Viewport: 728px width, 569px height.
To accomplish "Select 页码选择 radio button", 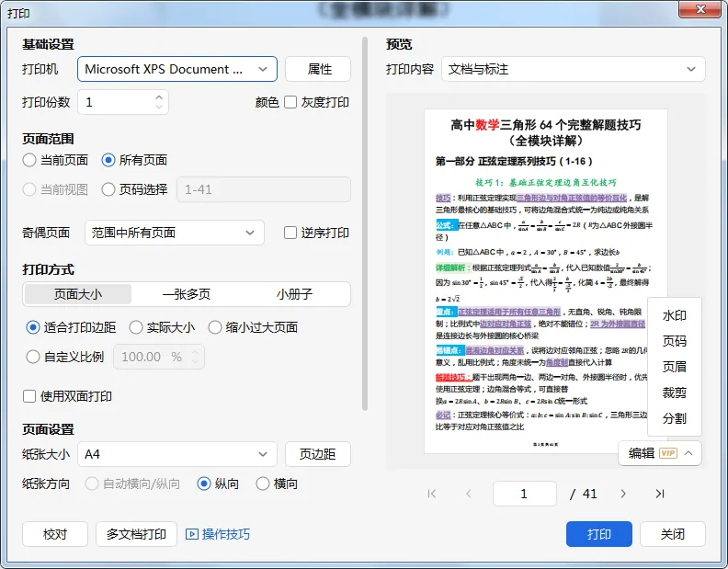I will coord(108,189).
